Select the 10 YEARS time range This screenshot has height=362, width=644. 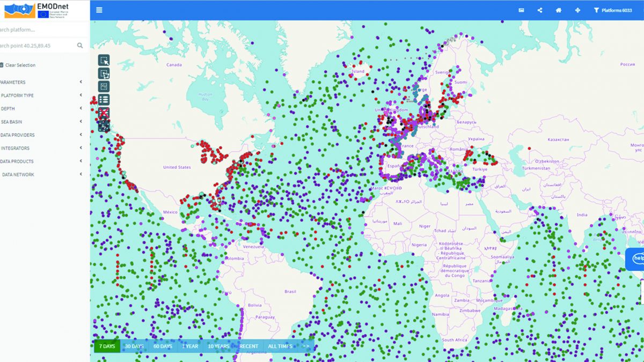coord(218,346)
